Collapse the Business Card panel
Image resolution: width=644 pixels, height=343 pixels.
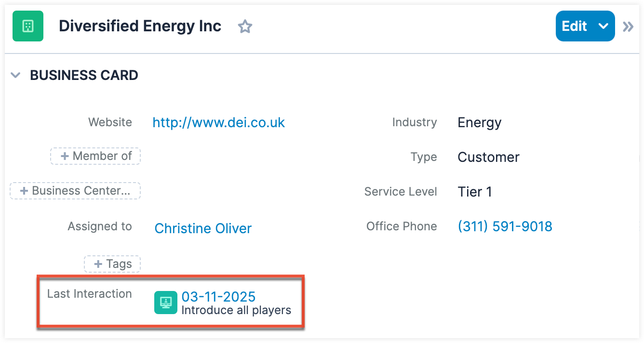tap(16, 75)
